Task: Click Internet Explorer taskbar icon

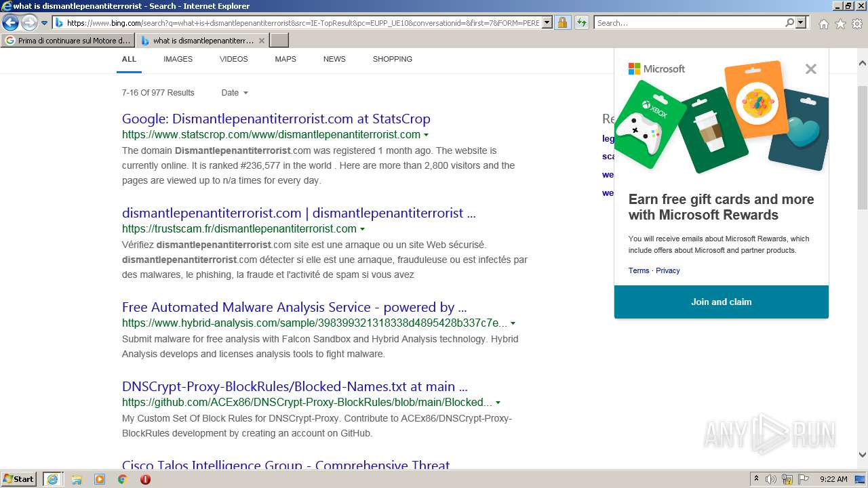Action: pyautogui.click(x=52, y=479)
